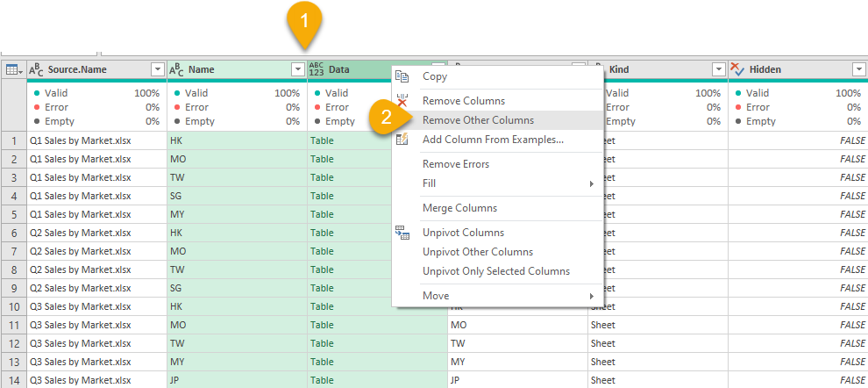
Task: Click the ABC data type icon of Name column
Action: tap(176, 69)
